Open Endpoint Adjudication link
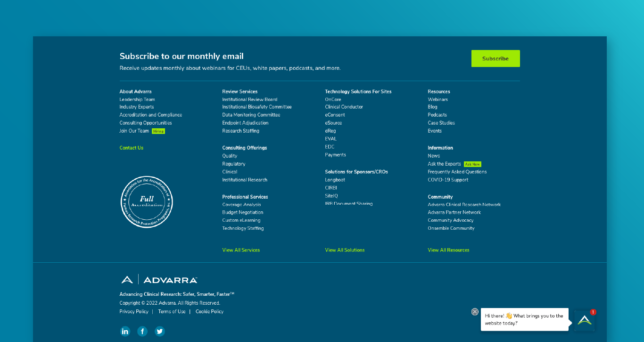Viewport: 644px width, 342px height. [x=246, y=123]
